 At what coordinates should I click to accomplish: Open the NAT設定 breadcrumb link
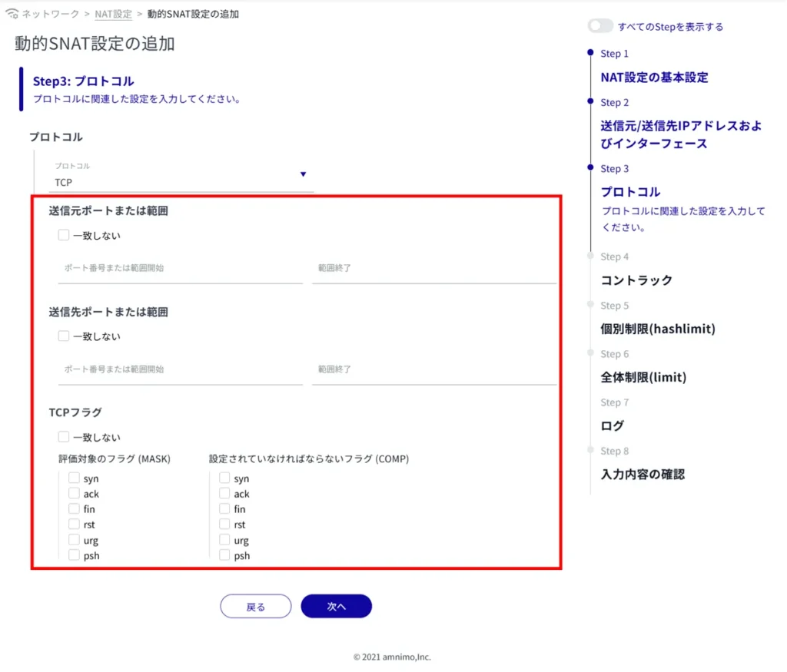113,14
